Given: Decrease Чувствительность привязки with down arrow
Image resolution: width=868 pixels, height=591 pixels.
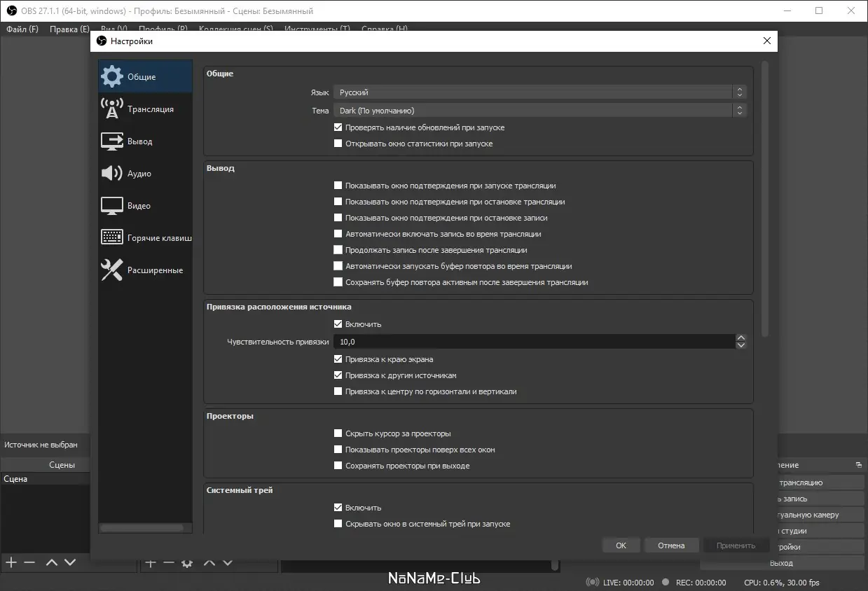Looking at the screenshot, I should tap(741, 345).
